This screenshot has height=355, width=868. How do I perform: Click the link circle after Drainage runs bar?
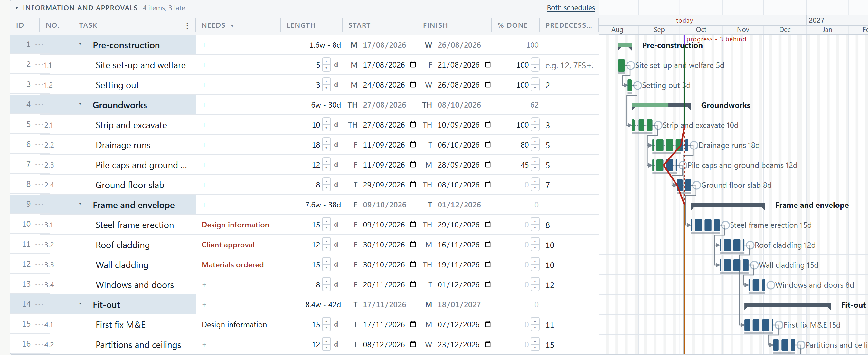[694, 145]
